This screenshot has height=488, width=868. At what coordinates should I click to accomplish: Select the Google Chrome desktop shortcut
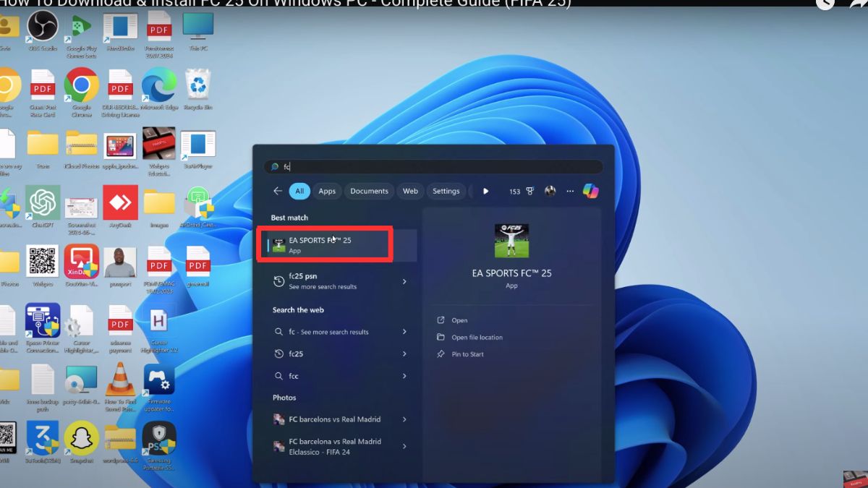pos(81,90)
